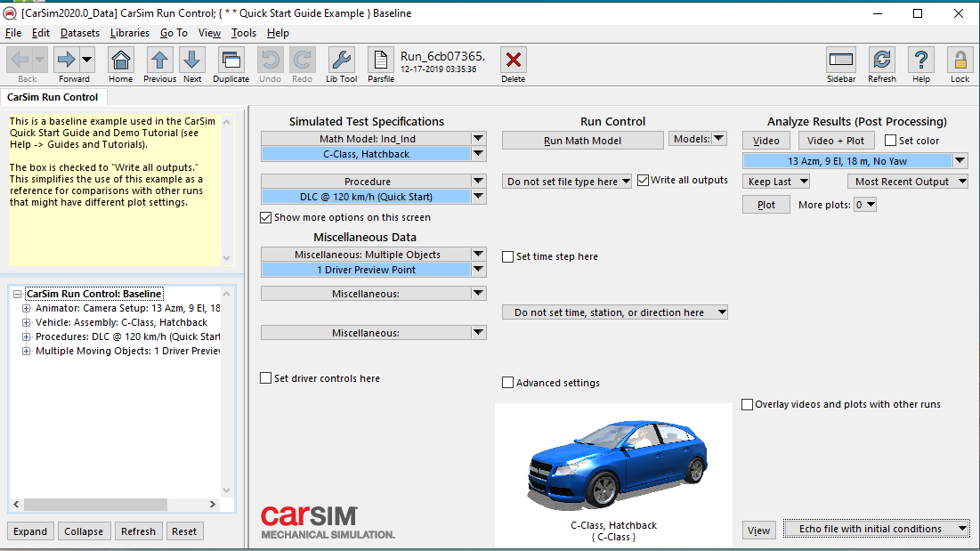Toggle the Sidebar icon
Screen dimensions: 980x551
pyautogui.click(x=840, y=61)
